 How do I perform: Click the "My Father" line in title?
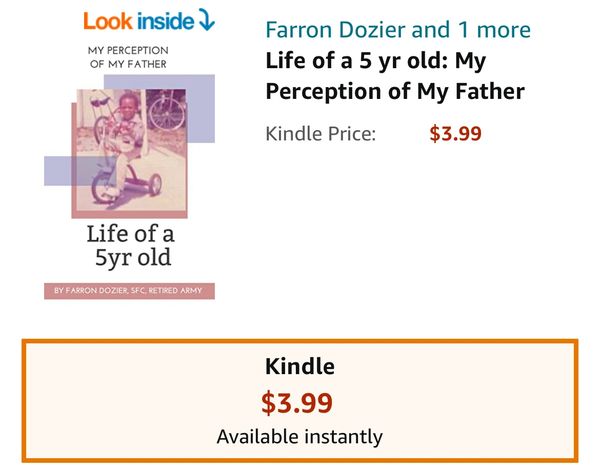(x=476, y=92)
